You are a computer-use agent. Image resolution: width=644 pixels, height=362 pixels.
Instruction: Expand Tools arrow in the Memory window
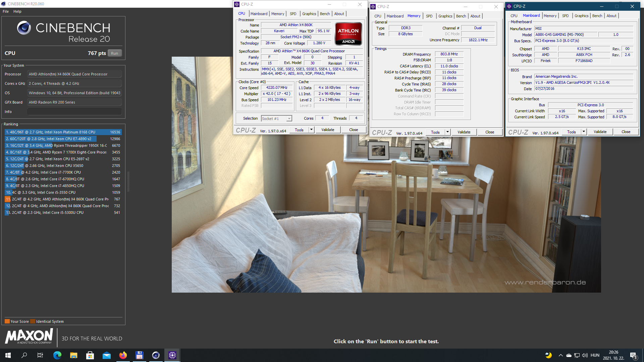[447, 132]
